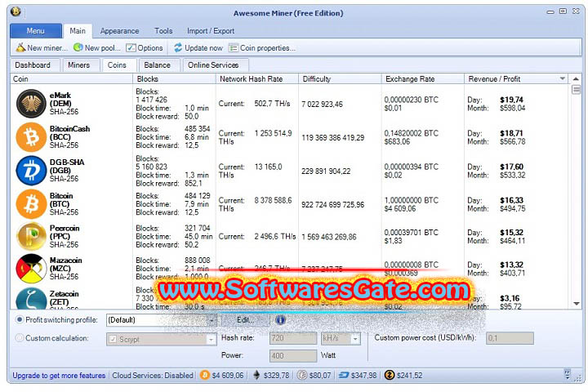Click the $18,71 BitcoinCash daily revenue
Viewport: 588px width, 392px height.
[511, 133]
